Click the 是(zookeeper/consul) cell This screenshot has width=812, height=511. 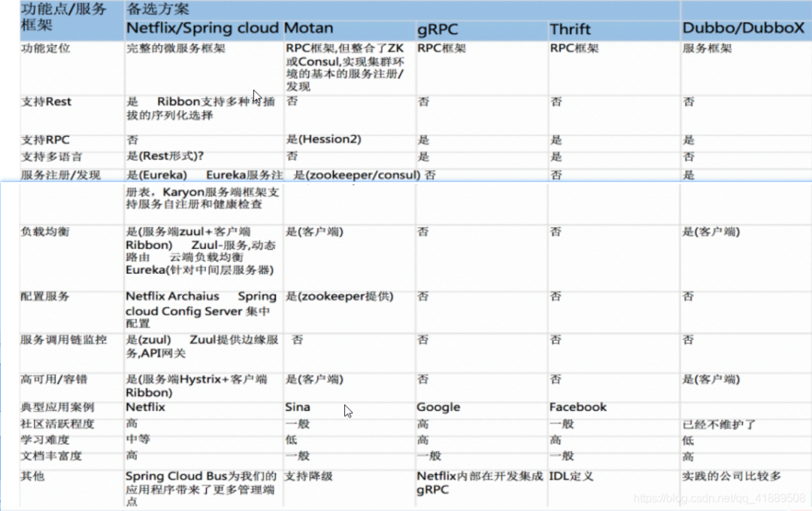357,175
